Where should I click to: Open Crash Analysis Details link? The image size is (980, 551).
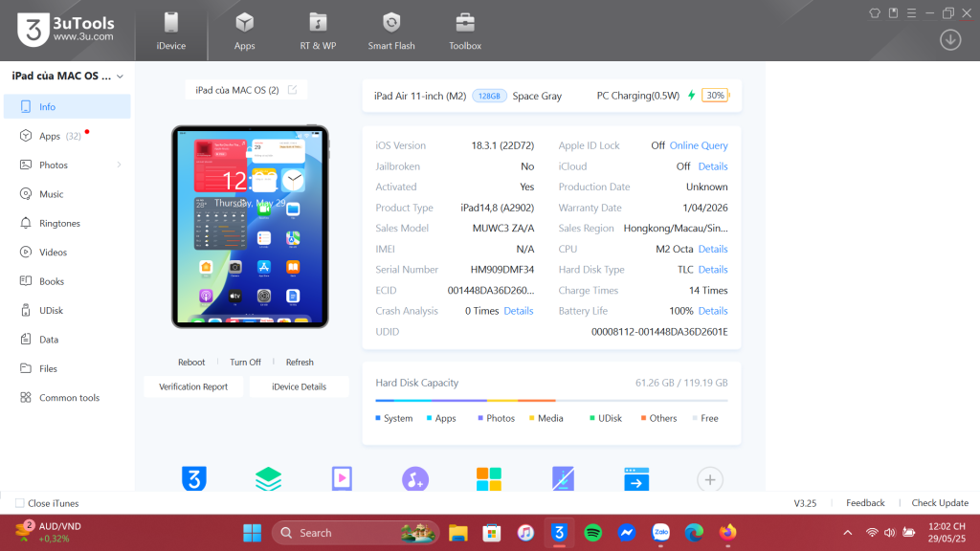click(x=518, y=311)
